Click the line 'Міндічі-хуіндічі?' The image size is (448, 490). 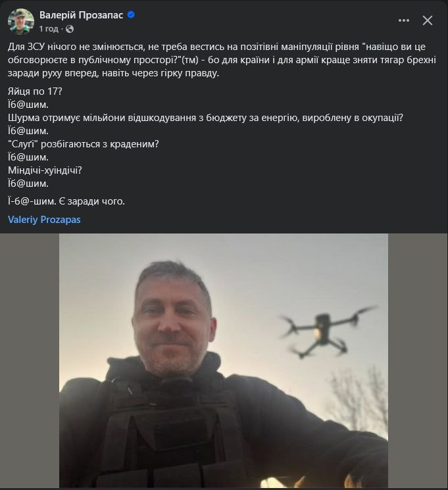(45, 170)
